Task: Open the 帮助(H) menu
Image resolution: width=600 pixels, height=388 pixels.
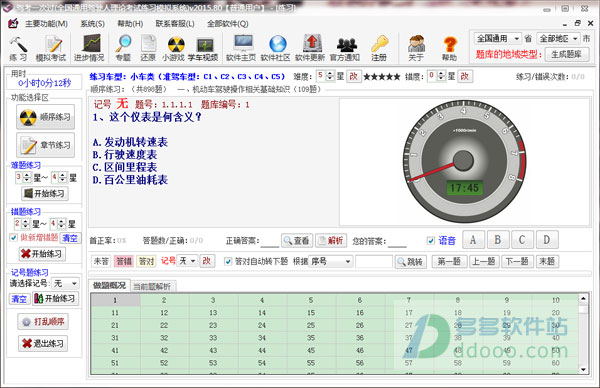Action: (130, 24)
